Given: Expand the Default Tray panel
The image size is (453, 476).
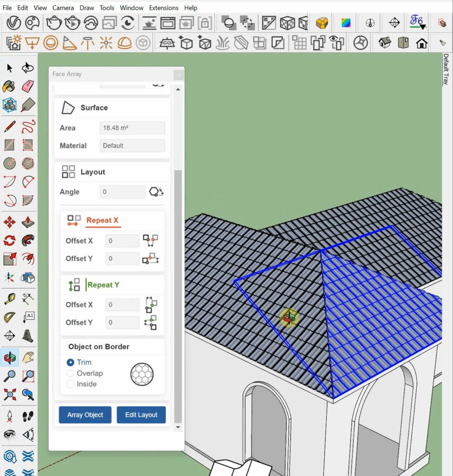Looking at the screenshot, I should [446, 70].
